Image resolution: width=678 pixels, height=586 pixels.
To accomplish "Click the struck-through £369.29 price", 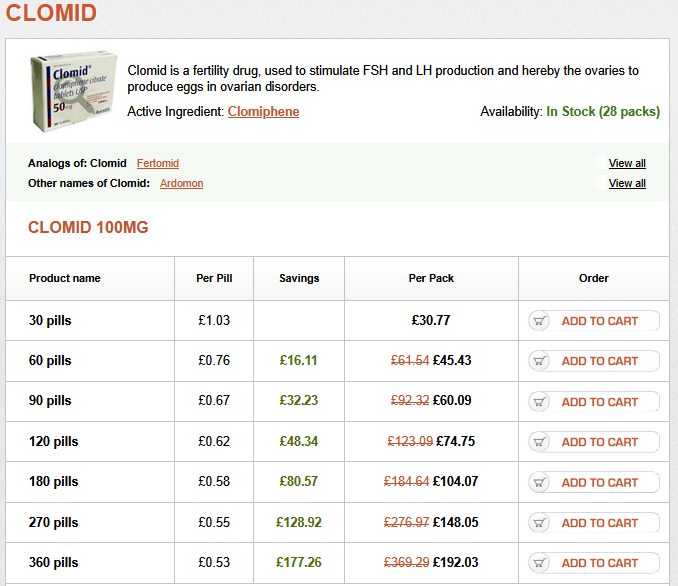I will point(406,562).
